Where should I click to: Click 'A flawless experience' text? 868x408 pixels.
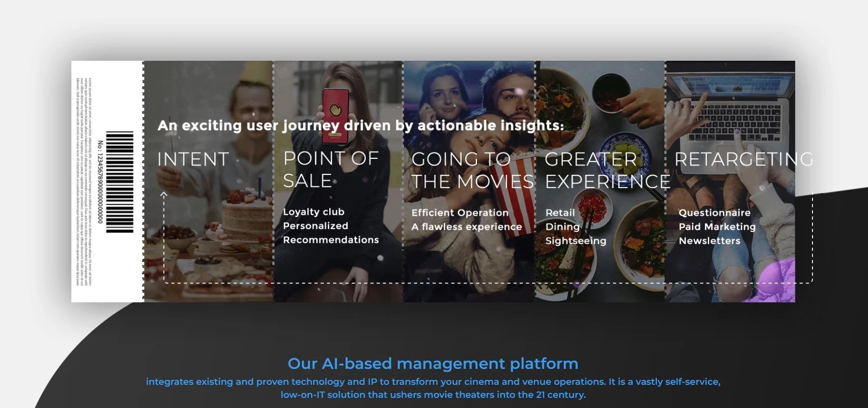point(467,227)
